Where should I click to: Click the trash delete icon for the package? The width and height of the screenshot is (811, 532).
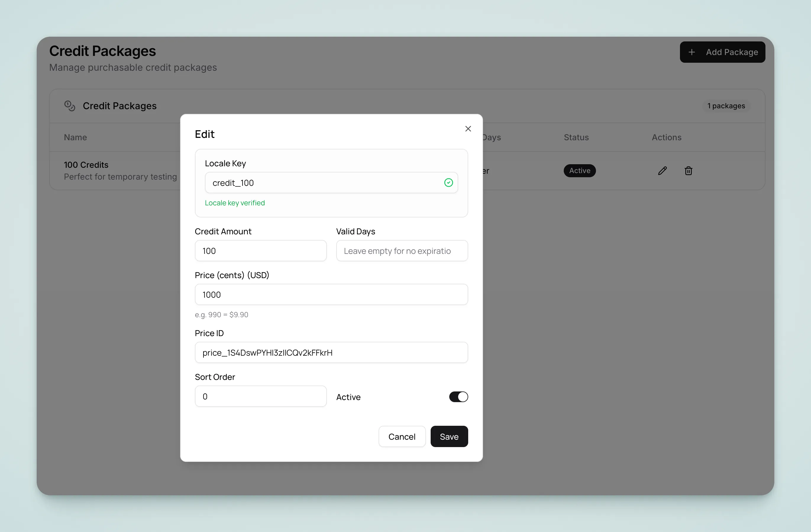tap(688, 170)
